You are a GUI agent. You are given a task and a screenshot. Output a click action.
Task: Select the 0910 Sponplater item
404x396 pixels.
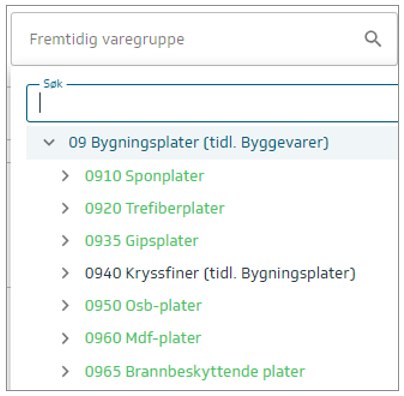[x=145, y=176]
